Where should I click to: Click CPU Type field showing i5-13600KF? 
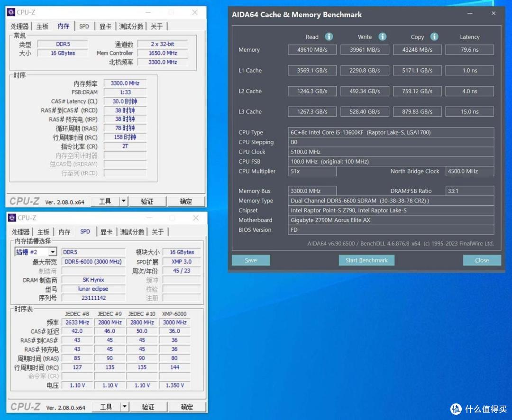click(391, 132)
